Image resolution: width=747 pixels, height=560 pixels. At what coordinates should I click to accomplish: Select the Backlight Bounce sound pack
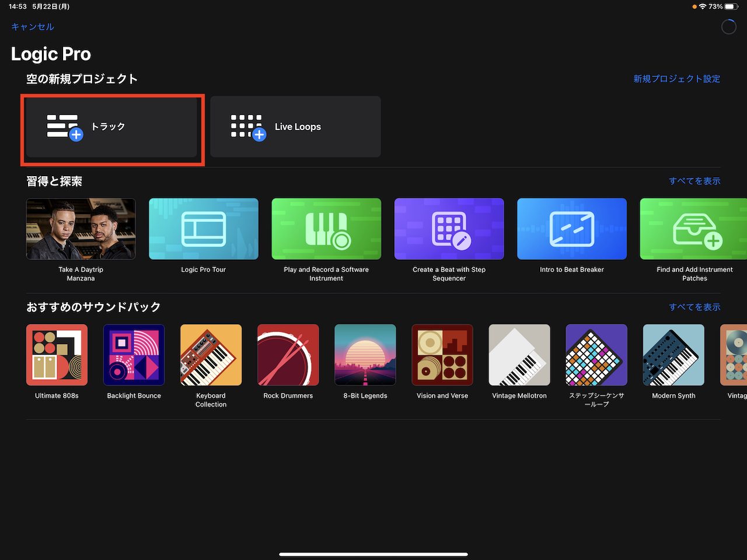coord(134,355)
